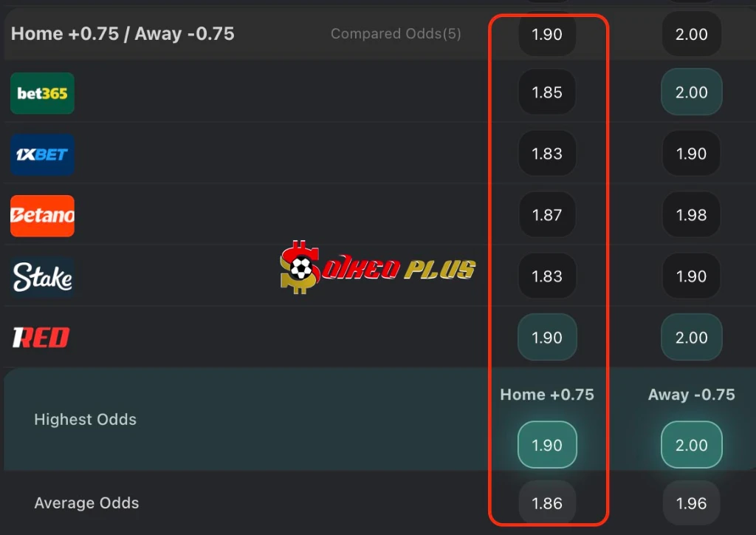Select the Betano bookmaker logo
The width and height of the screenshot is (756, 535).
tap(42, 216)
